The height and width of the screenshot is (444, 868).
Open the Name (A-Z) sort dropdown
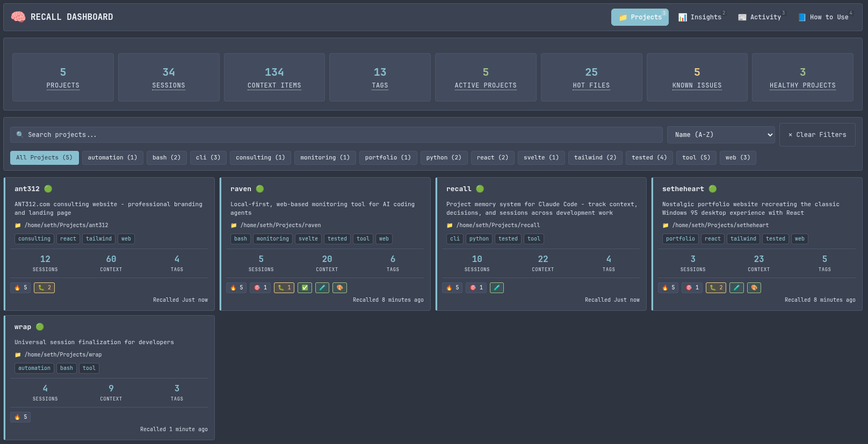pos(720,135)
